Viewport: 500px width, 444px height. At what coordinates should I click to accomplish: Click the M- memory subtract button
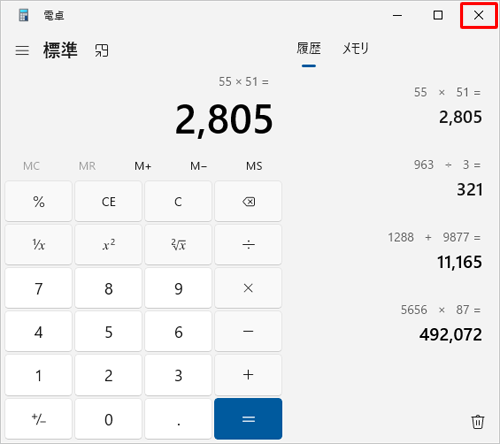(198, 166)
